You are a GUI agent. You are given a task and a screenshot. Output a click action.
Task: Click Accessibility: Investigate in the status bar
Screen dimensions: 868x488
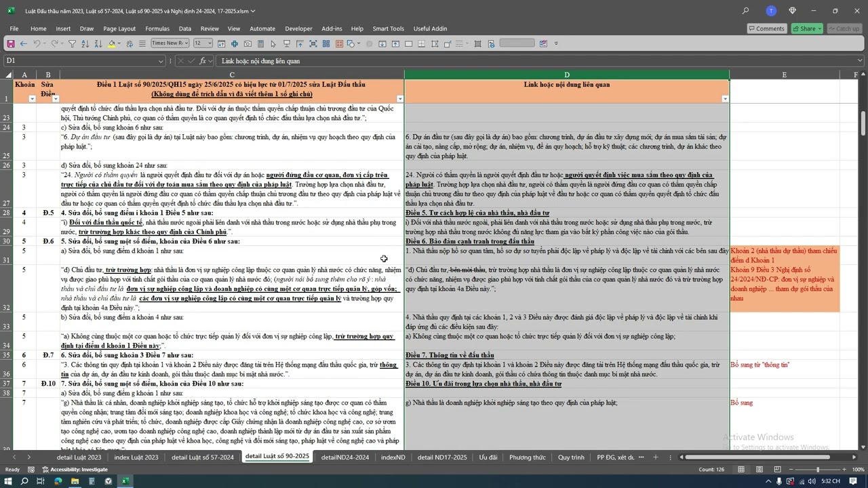[75, 470]
